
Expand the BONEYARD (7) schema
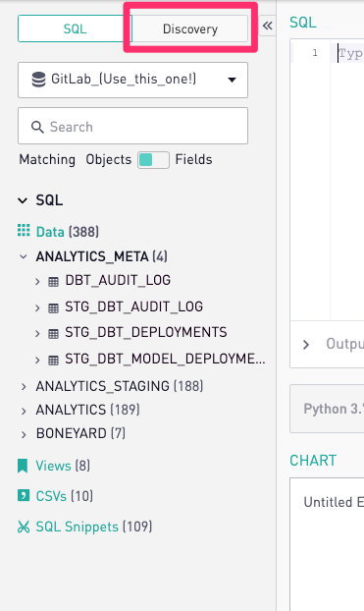coord(24,434)
